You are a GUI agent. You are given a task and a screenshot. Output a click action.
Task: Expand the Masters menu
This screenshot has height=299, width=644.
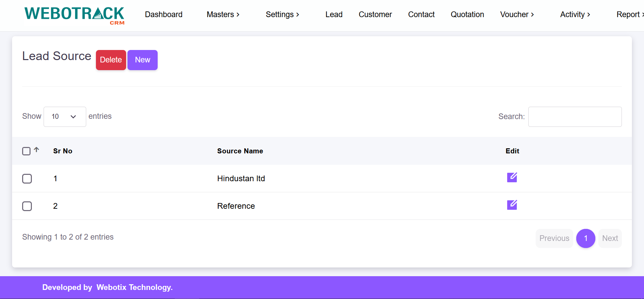[223, 14]
